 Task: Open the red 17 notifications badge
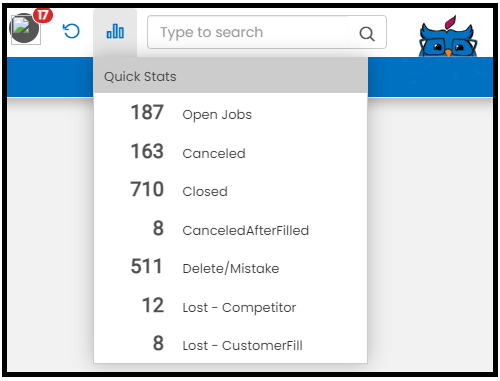point(43,15)
